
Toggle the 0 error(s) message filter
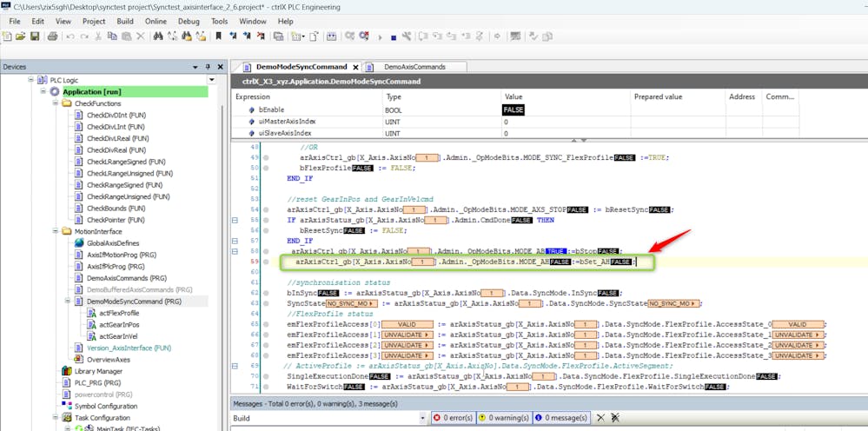click(451, 418)
